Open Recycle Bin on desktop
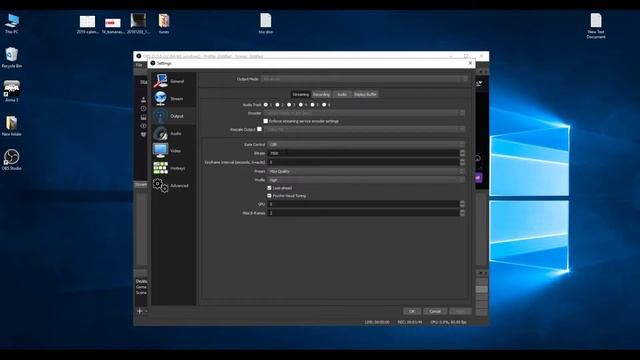The height and width of the screenshot is (360, 640). pyautogui.click(x=12, y=58)
